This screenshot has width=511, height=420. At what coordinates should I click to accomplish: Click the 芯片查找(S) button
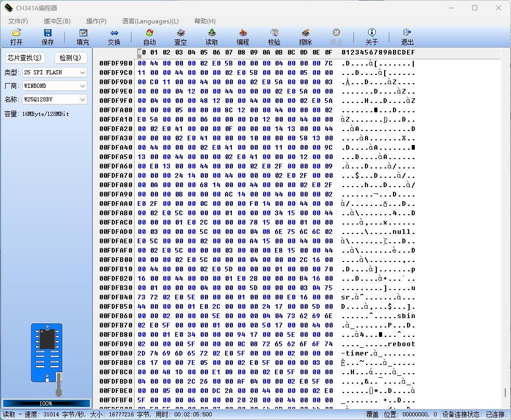(25, 58)
